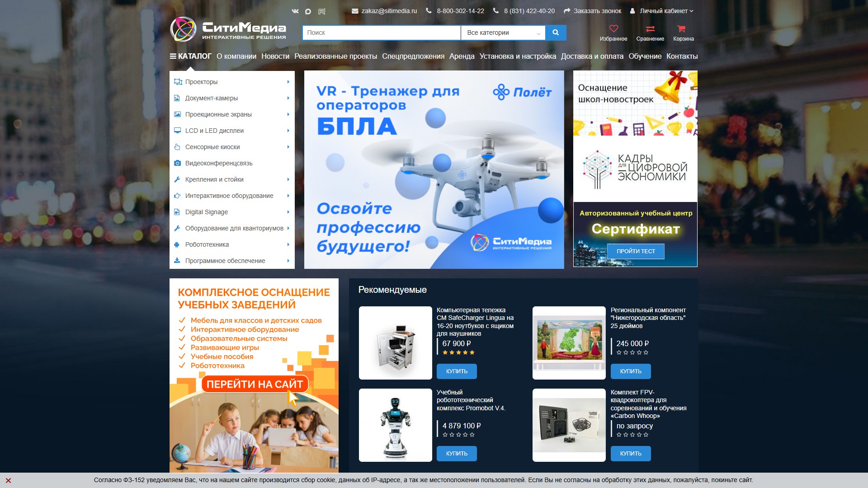868x488 pixels.
Task: Open the VK social icon
Action: click(x=295, y=11)
